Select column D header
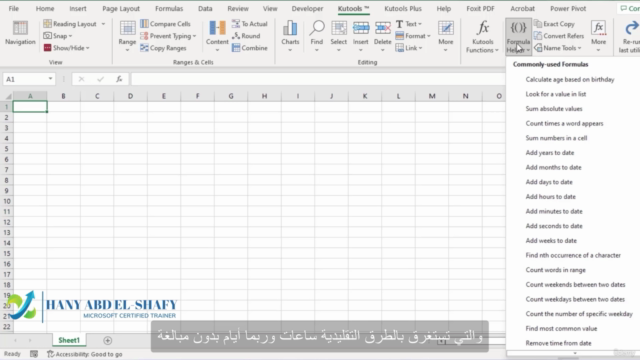This screenshot has height=360, width=640. pos(130,96)
